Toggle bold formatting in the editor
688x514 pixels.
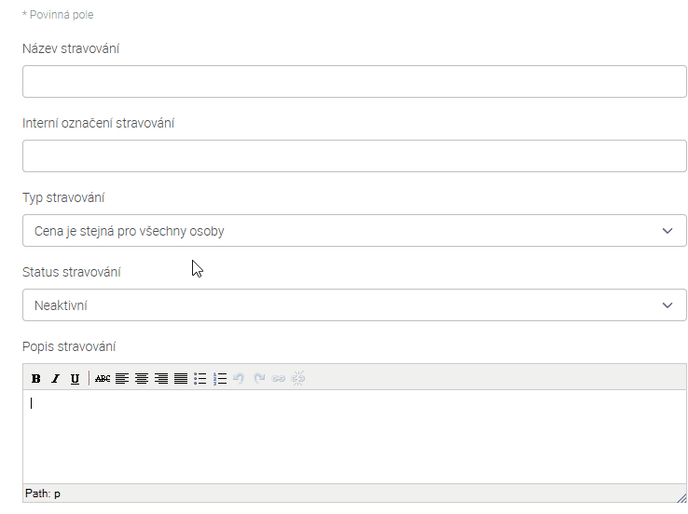[36, 379]
